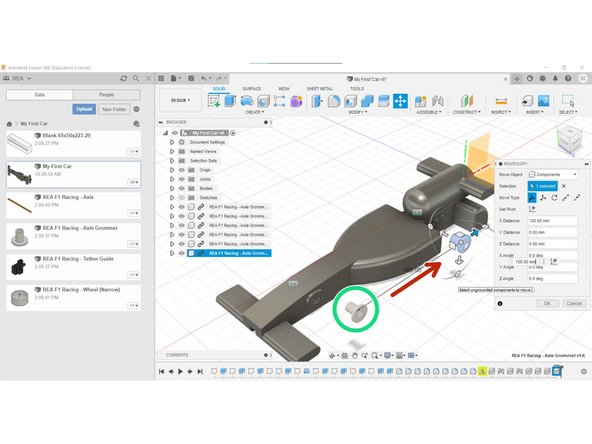The image size is (592, 444).
Task: Clear selection with X button
Action: coord(564,186)
